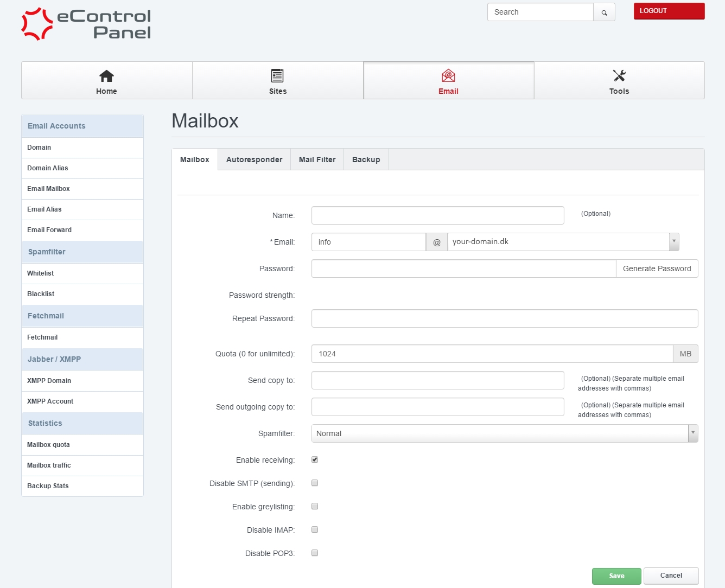
Task: Click the eControl Panel logo
Action: 87,24
